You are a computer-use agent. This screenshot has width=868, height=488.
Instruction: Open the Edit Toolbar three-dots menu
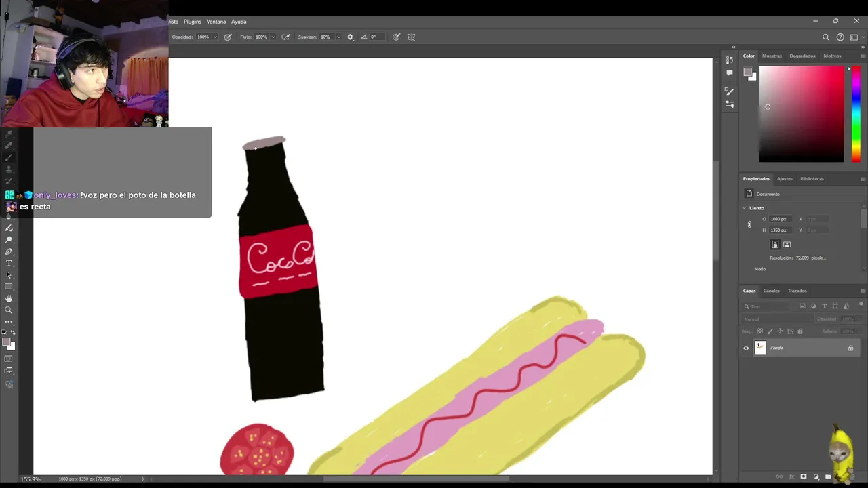pos(9,321)
